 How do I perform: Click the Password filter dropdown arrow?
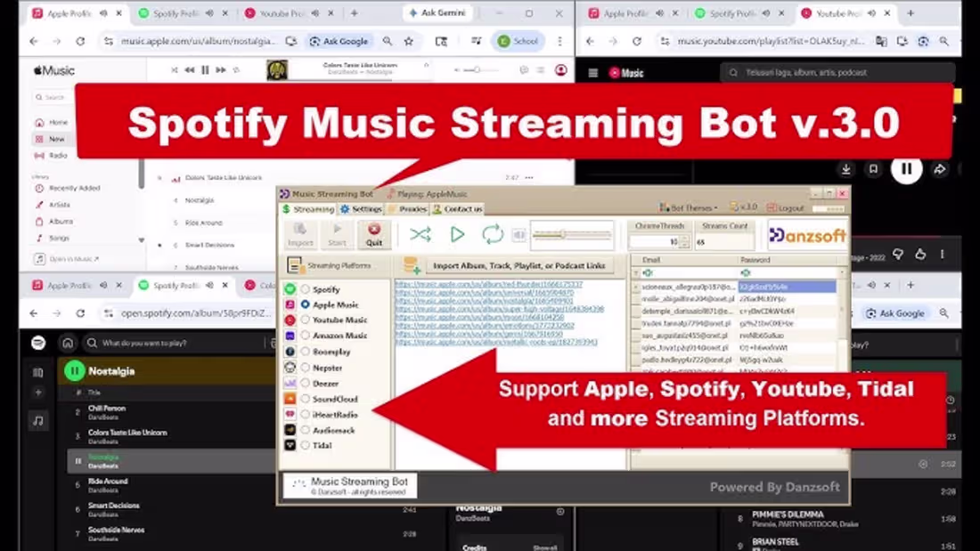(x=841, y=273)
